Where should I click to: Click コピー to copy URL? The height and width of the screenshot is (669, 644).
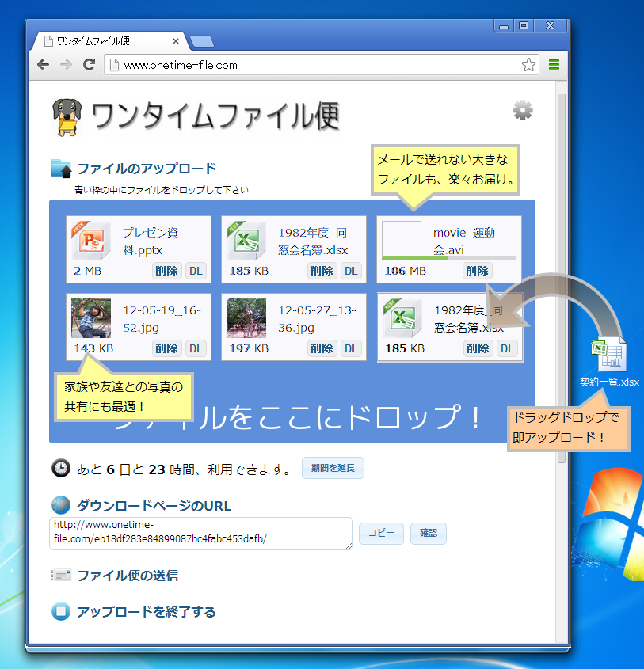pyautogui.click(x=381, y=533)
